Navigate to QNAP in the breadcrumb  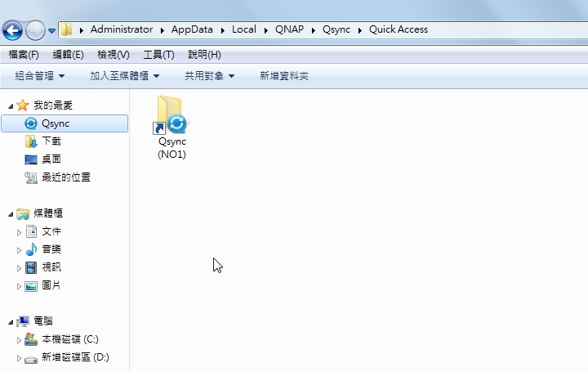point(289,29)
